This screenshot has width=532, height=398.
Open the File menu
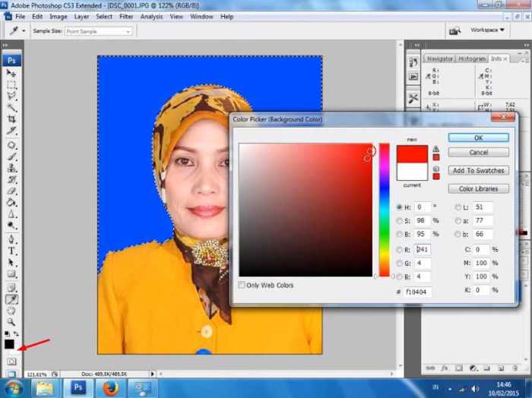click(20, 17)
